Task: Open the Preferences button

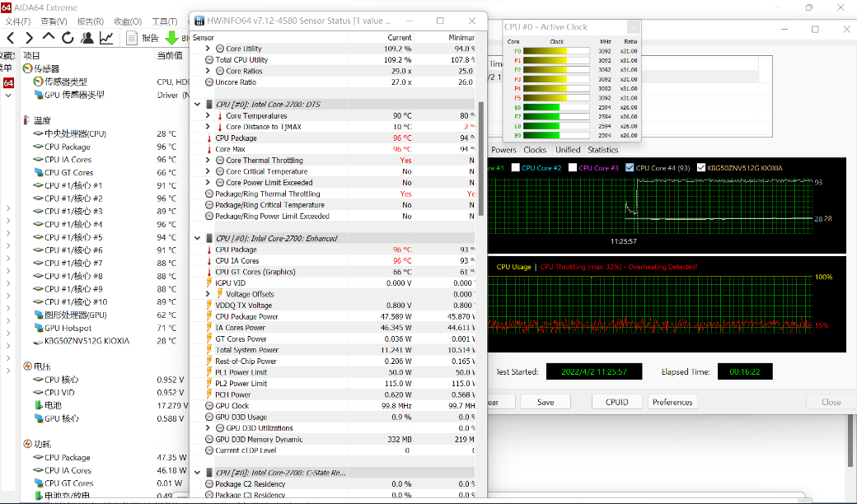Action: [672, 402]
